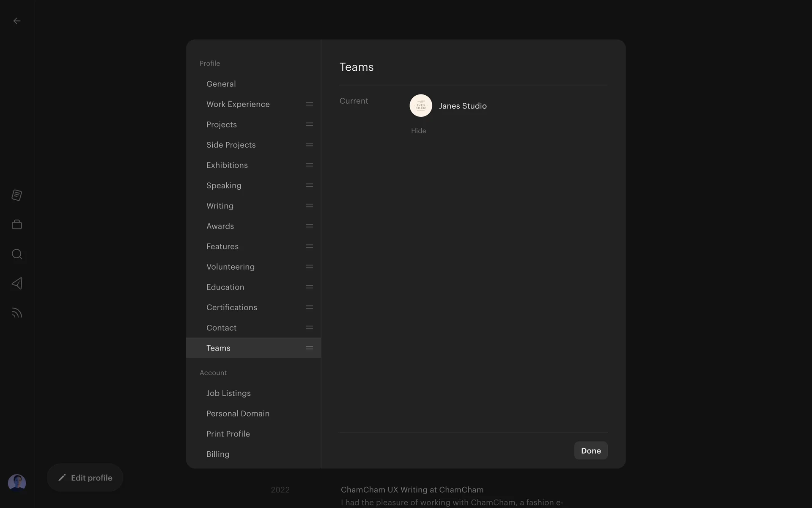Open the Billing account page

(218, 454)
